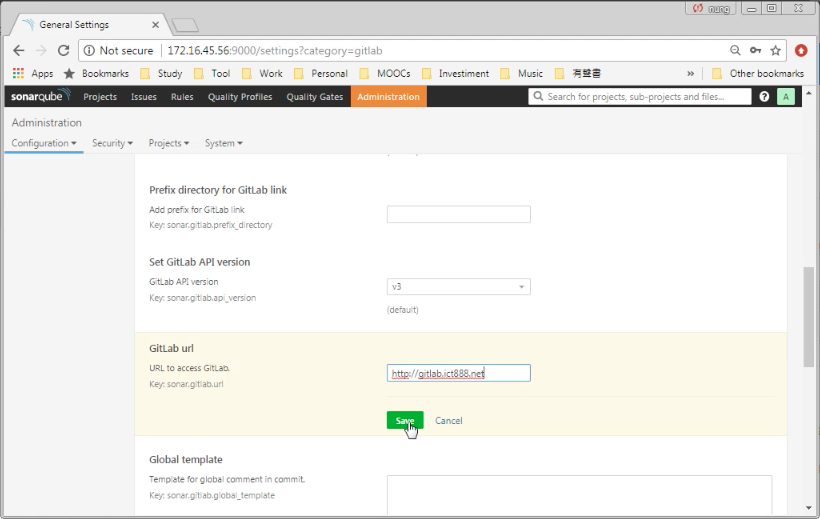Close the General Settings tab
820x519 pixels.
point(155,25)
